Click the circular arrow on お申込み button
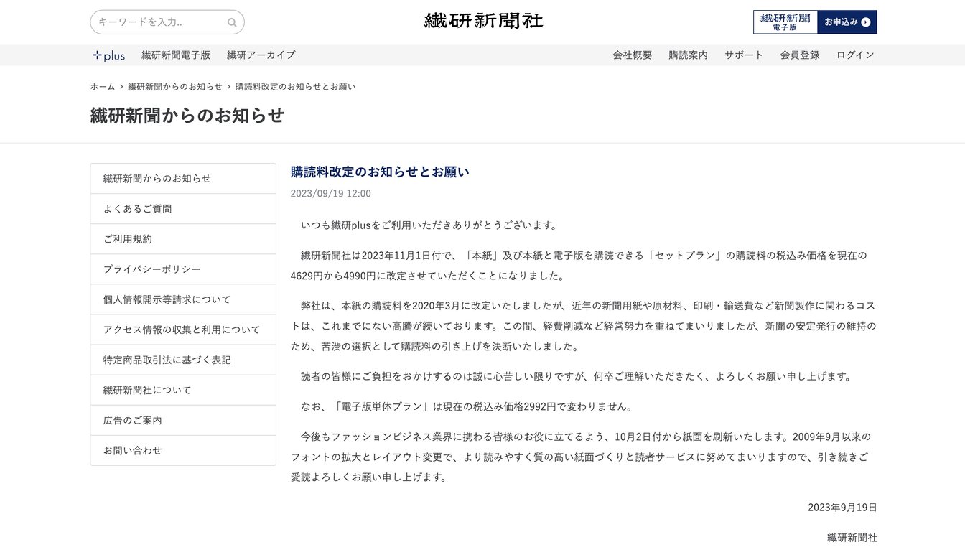Image resolution: width=965 pixels, height=560 pixels. point(864,22)
